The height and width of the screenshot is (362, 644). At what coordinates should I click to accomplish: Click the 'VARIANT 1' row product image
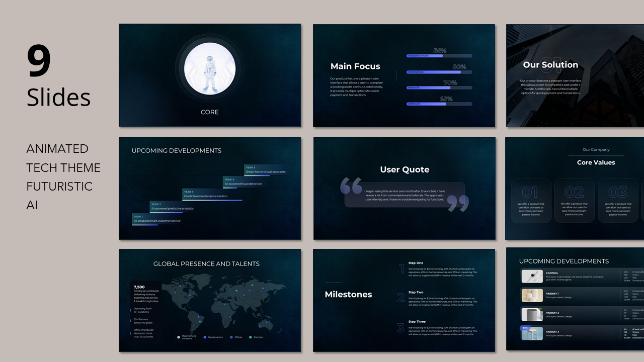coord(532,295)
